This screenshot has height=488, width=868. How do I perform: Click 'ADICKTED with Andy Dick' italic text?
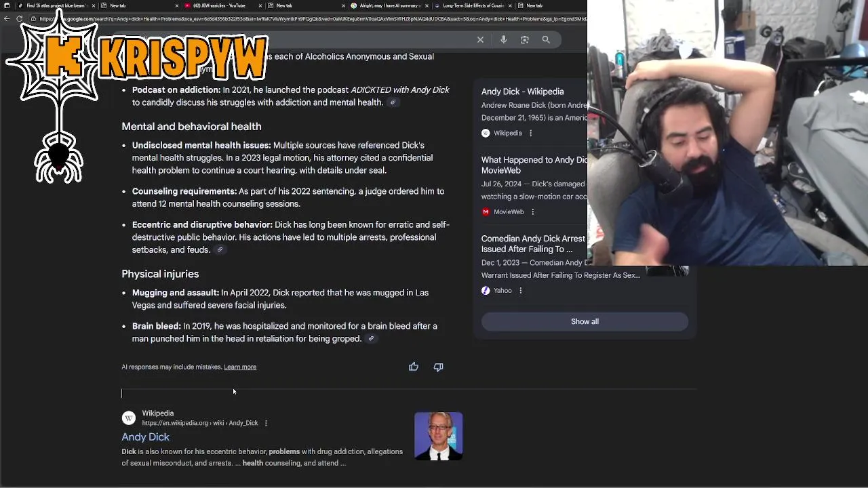400,89
